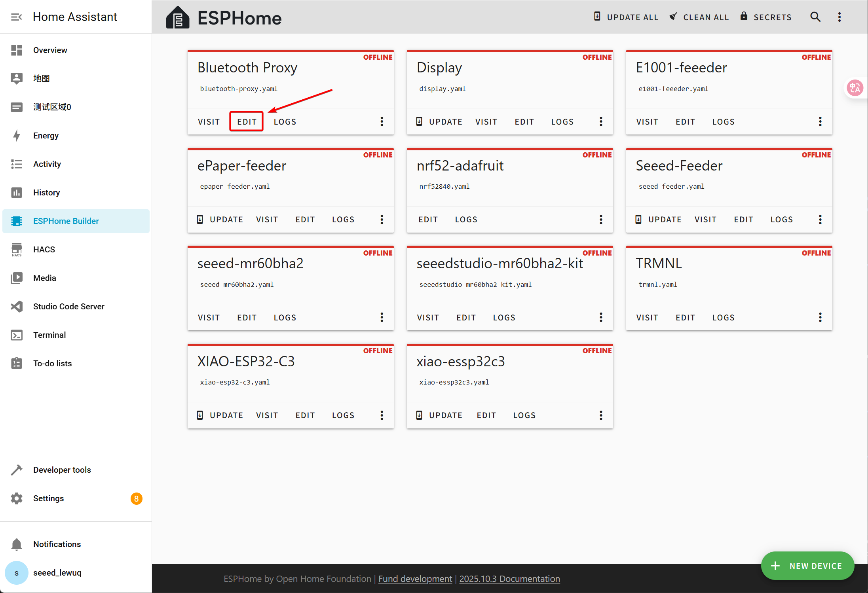868x593 pixels.
Task: Open Terminal from the sidebar
Action: (49, 335)
